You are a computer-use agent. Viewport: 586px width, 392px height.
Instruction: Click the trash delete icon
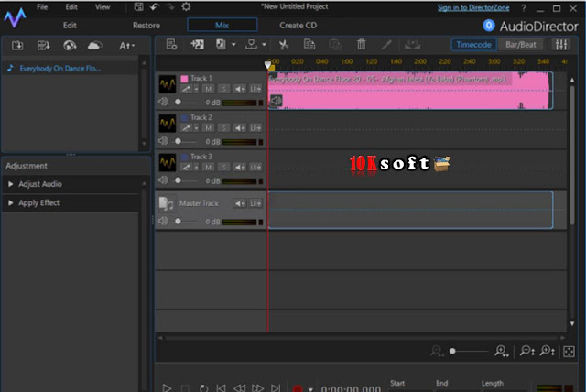coord(361,45)
